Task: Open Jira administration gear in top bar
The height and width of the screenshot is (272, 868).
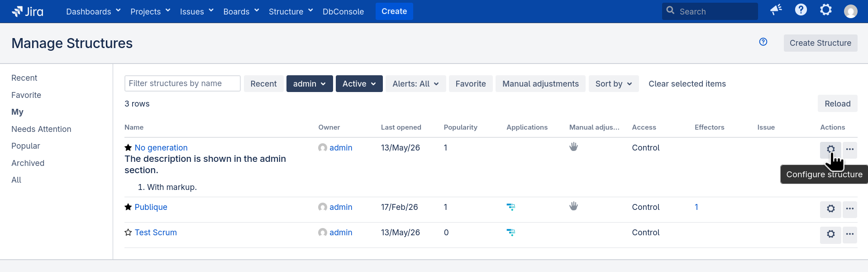Action: 825,10
